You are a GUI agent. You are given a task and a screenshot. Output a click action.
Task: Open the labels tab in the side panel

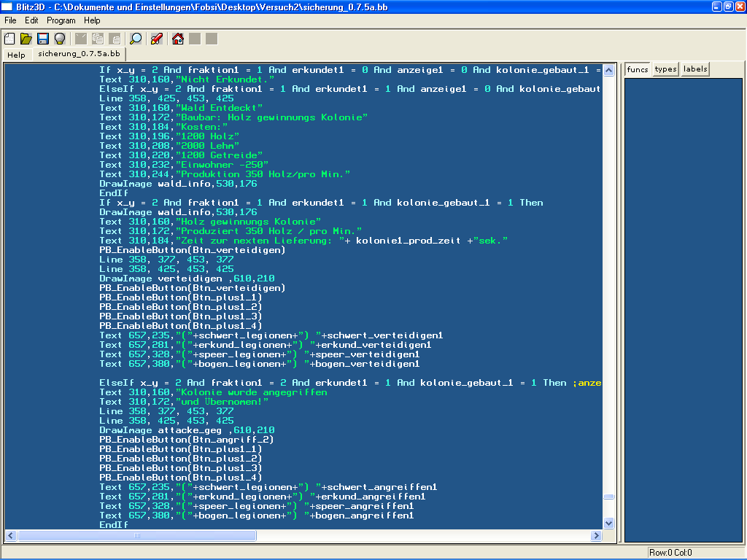point(695,69)
